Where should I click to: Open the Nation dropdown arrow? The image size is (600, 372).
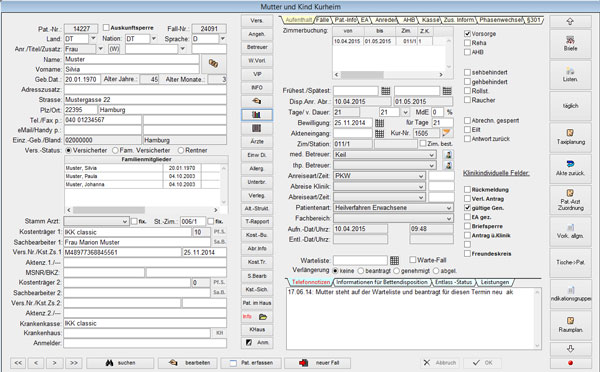154,39
